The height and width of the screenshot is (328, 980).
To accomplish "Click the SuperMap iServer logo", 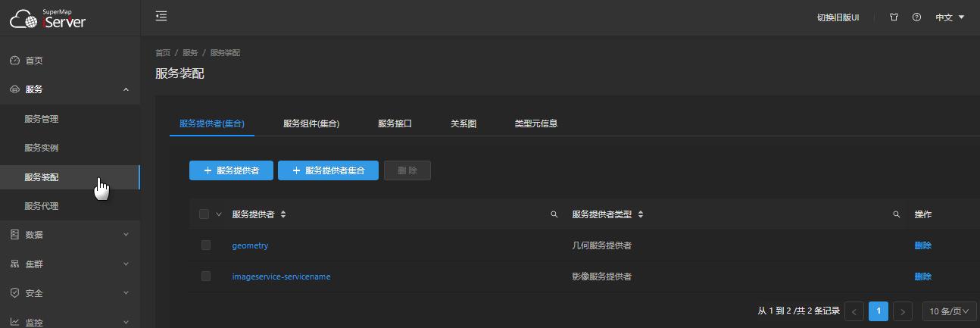I will 48,18.
